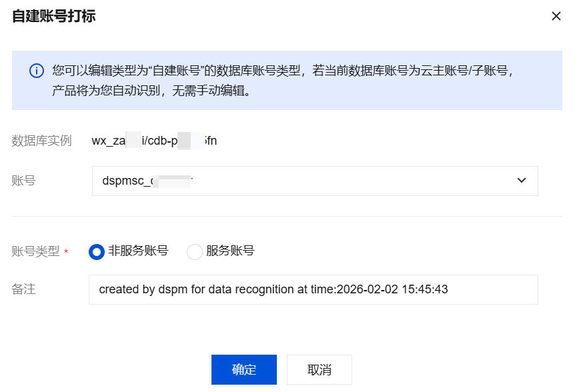The width and height of the screenshot is (575, 392).
Task: Cancel with the 取消 button
Action: [320, 370]
